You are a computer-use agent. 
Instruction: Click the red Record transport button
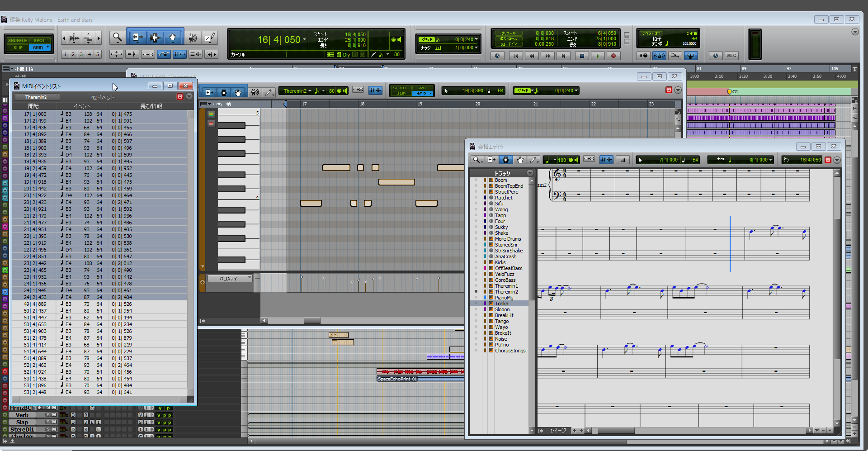click(613, 56)
